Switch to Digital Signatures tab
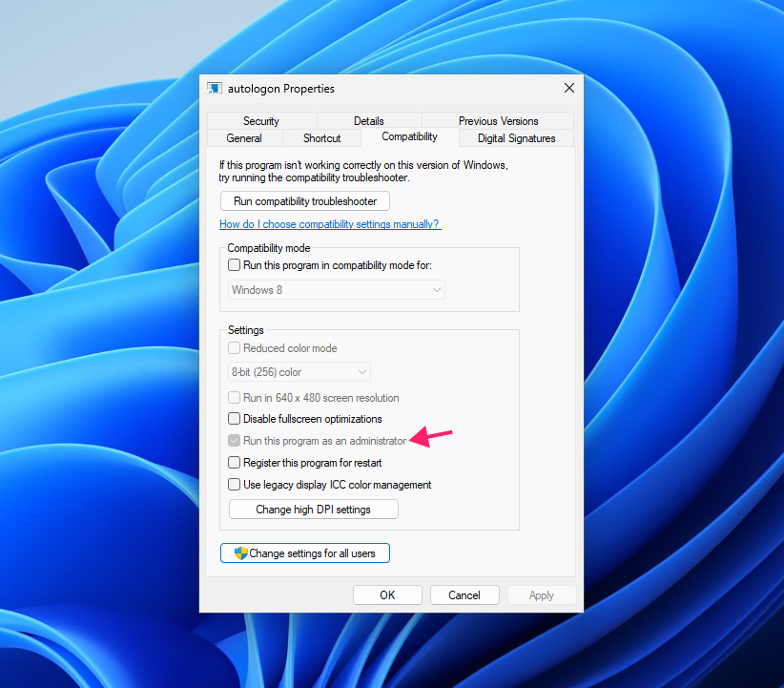 pos(517,138)
